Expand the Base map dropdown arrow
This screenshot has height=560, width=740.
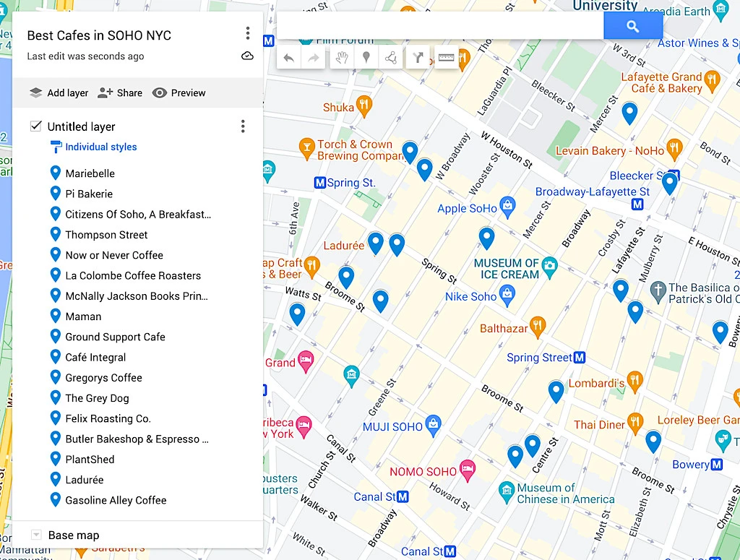click(x=36, y=535)
